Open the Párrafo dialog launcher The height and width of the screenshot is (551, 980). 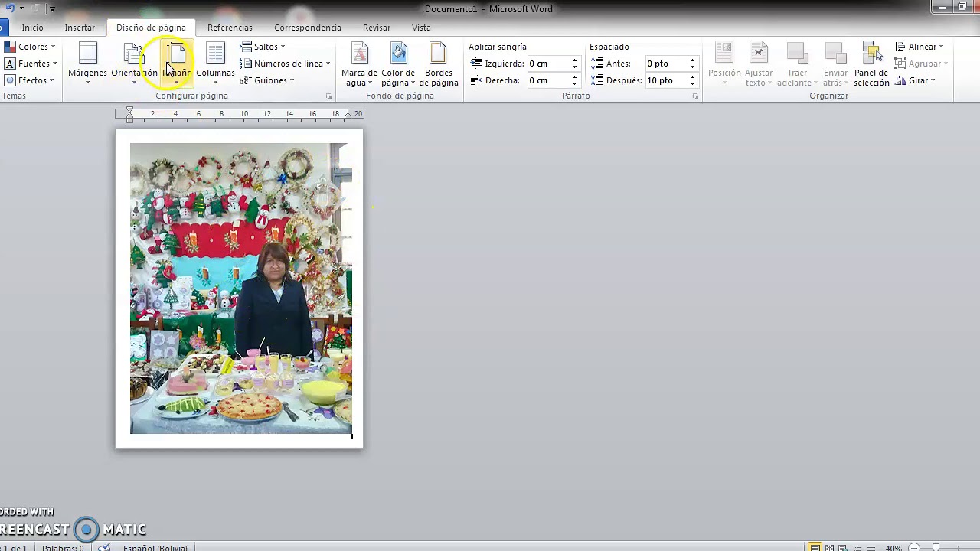[695, 96]
